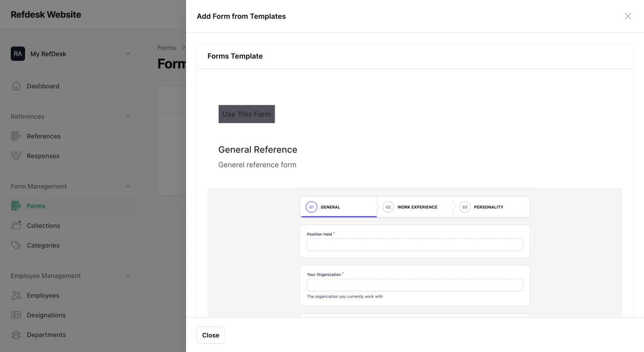Click the Categories tag icon
The width and height of the screenshot is (644, 352).
(16, 245)
